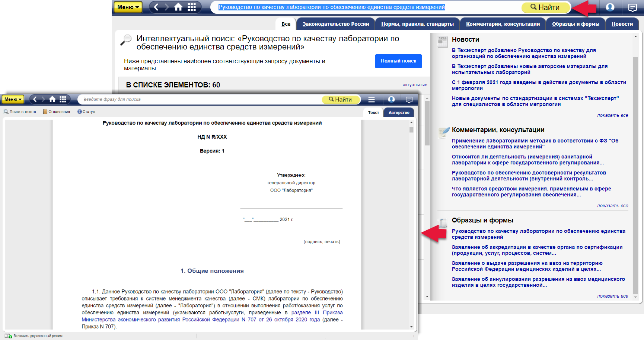
Task: Click Включить двухоконный режим toggle
Action: tap(34, 336)
